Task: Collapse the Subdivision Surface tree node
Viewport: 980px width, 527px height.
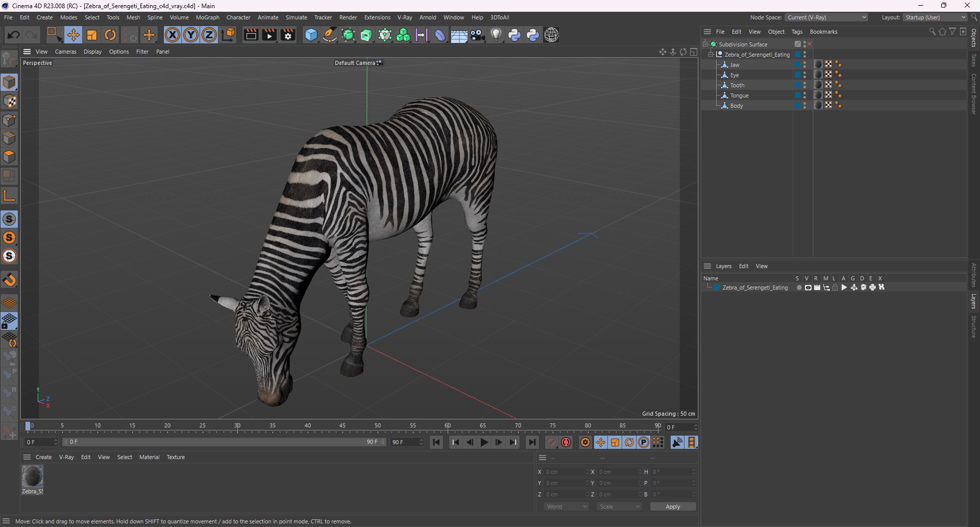Action: [x=705, y=44]
